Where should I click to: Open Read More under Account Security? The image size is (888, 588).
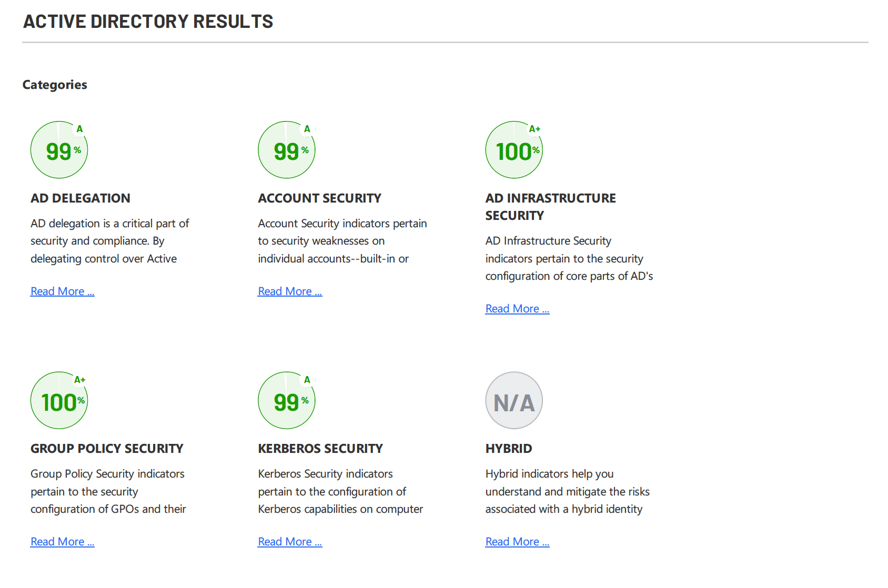[290, 291]
